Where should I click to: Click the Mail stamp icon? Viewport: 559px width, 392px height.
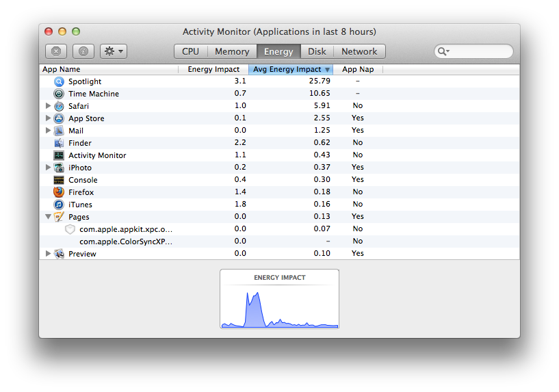tap(59, 131)
